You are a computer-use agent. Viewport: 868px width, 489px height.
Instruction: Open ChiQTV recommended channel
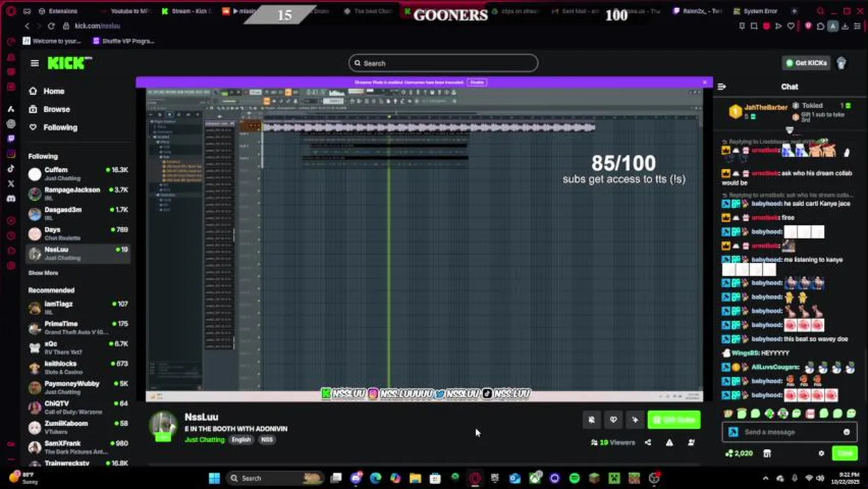[x=77, y=407]
